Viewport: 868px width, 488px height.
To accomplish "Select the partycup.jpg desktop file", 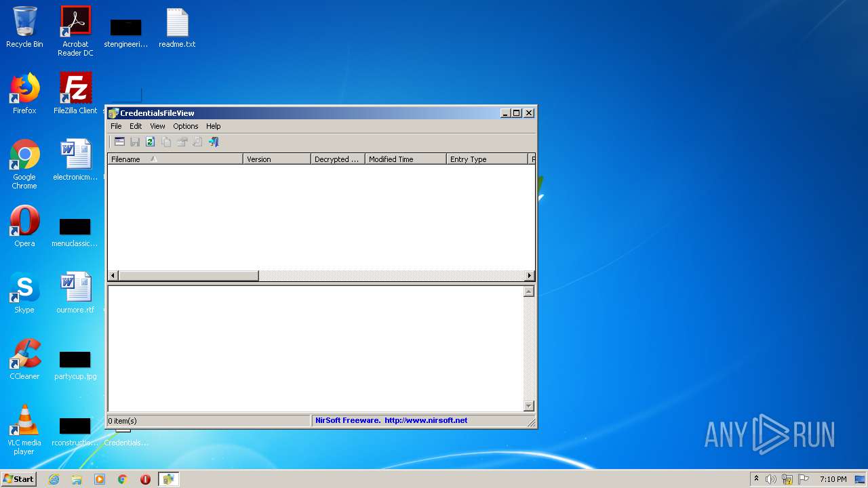I will click(75, 365).
